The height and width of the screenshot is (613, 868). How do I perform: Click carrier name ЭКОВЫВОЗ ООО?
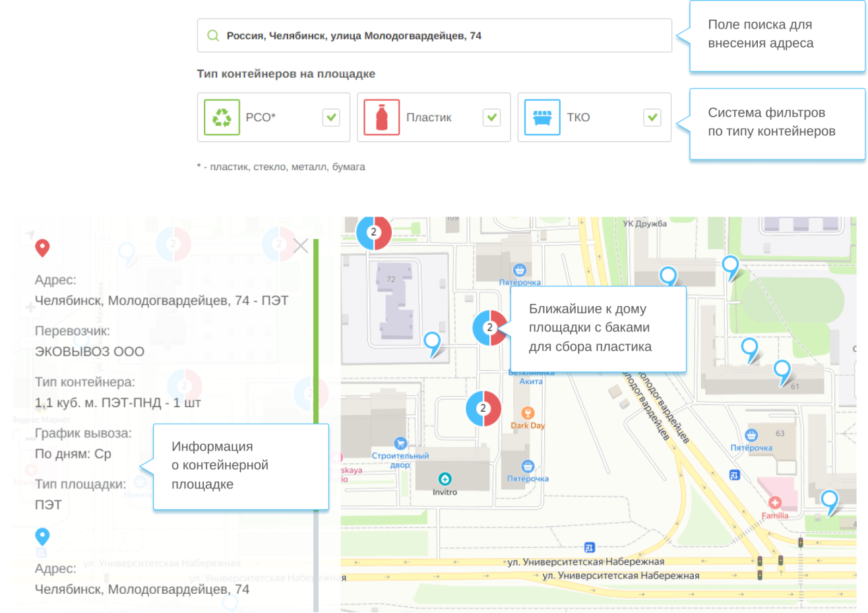point(90,352)
